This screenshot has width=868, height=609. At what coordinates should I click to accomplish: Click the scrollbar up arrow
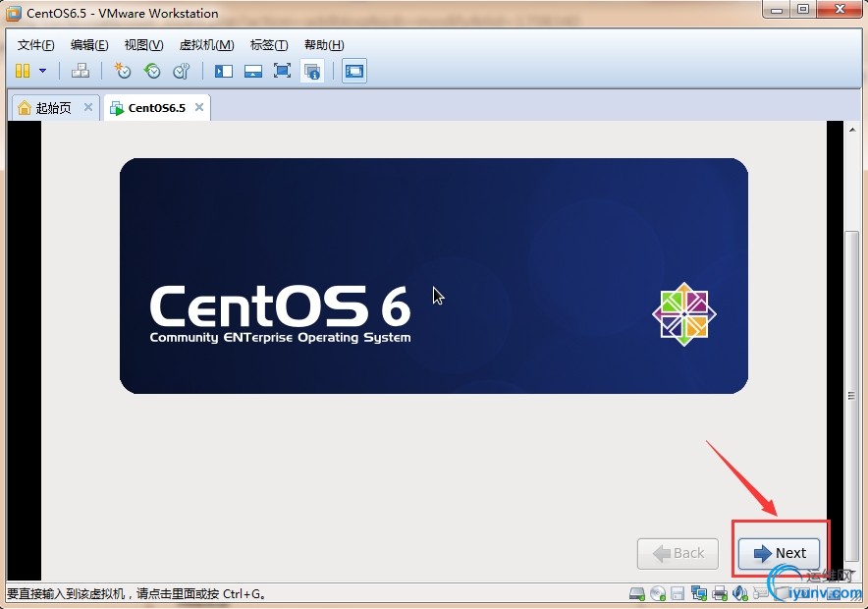[x=852, y=130]
